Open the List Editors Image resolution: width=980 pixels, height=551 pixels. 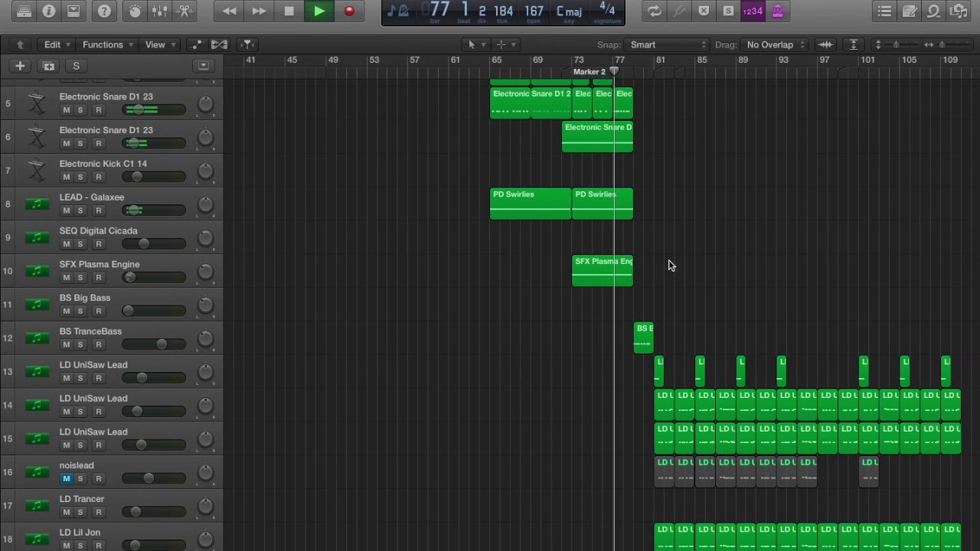click(884, 11)
